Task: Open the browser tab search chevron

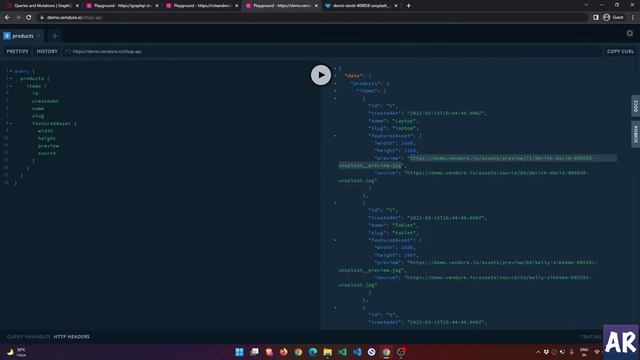Action: (586, 5)
